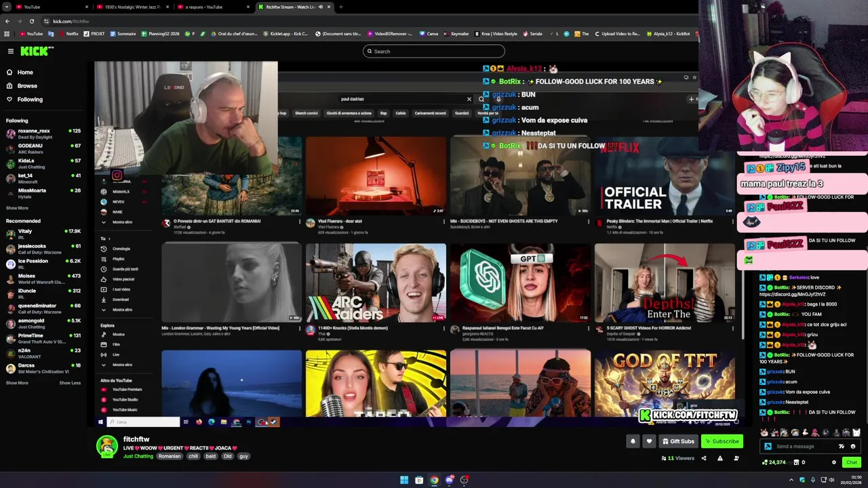
Task: Click the Gift Subs button
Action: (678, 441)
